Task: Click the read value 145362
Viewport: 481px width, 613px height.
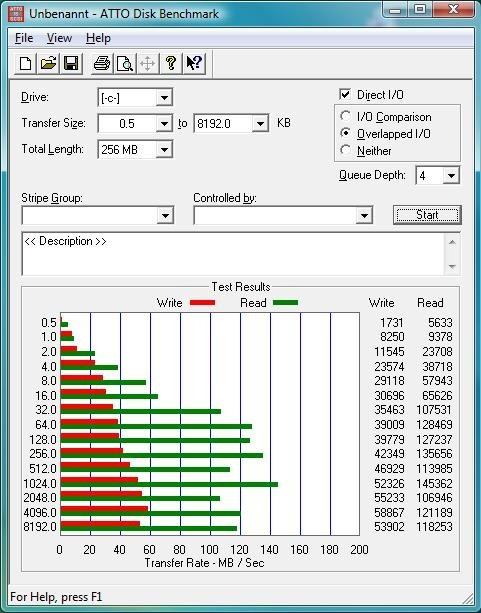Action: [x=434, y=484]
